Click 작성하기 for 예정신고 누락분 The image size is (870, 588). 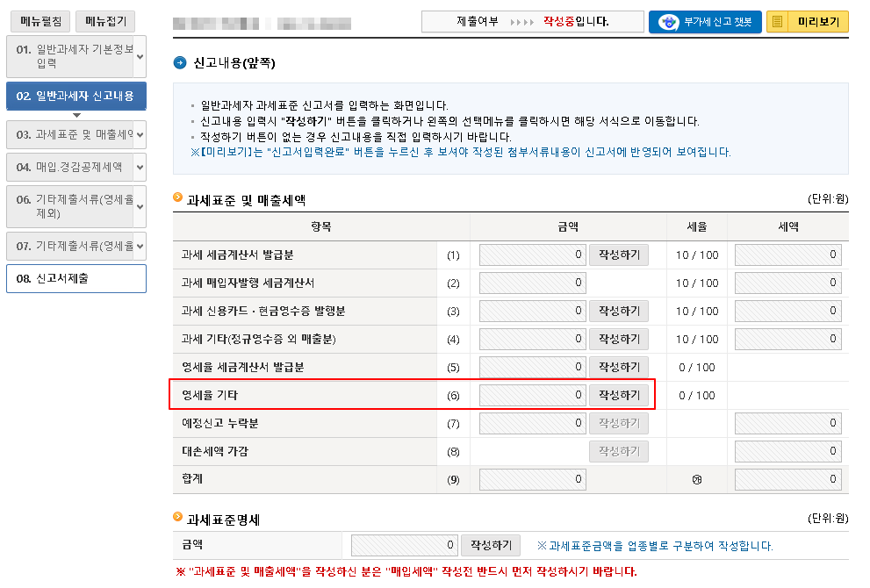pos(619,423)
